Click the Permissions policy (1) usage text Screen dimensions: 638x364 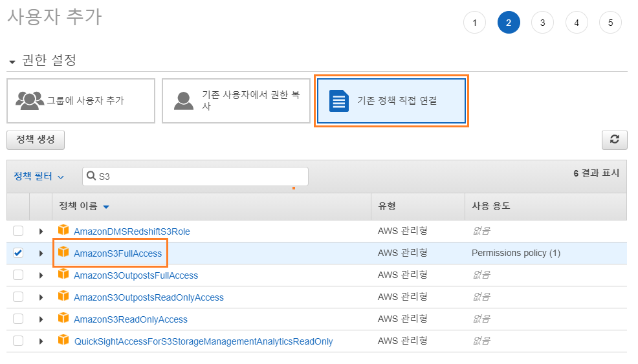(516, 253)
